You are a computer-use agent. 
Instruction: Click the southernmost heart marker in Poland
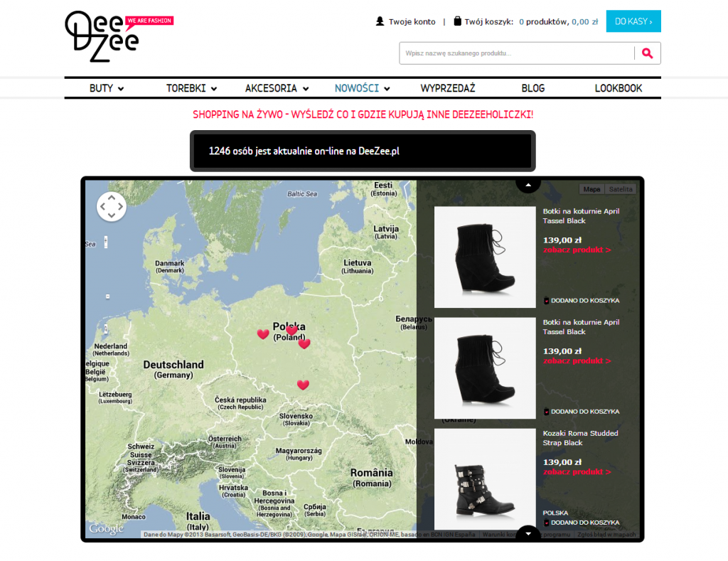[303, 385]
